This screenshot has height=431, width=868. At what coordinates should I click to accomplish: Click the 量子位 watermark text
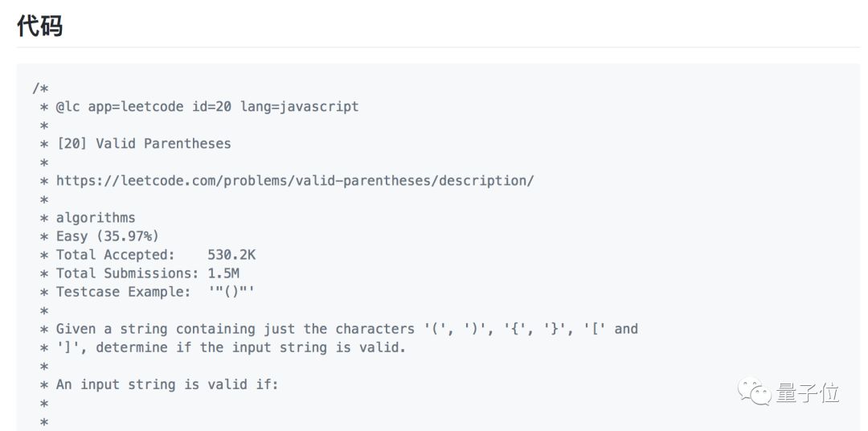(807, 393)
